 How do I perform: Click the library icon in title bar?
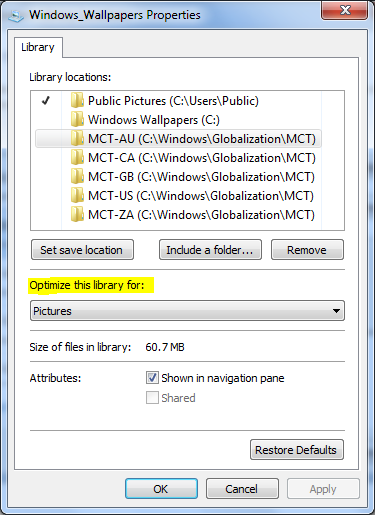(x=16, y=16)
